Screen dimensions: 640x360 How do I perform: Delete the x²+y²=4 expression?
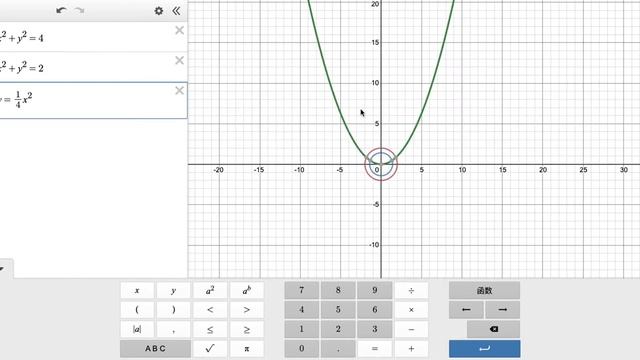click(x=179, y=30)
